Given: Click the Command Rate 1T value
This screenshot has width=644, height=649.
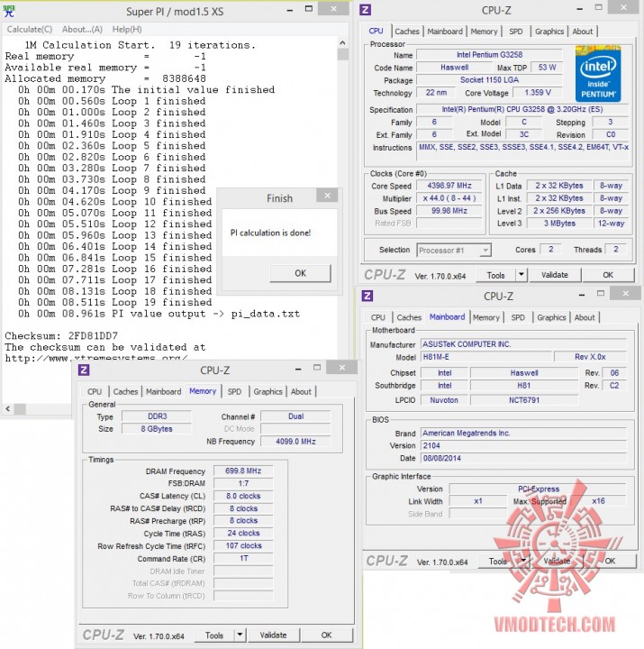Looking at the screenshot, I should pyautogui.click(x=243, y=558).
